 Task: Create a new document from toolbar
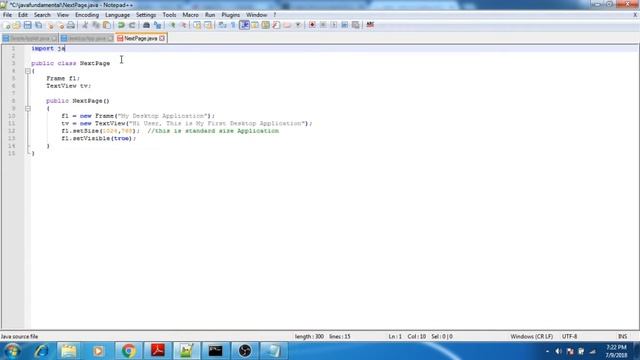(7, 25)
